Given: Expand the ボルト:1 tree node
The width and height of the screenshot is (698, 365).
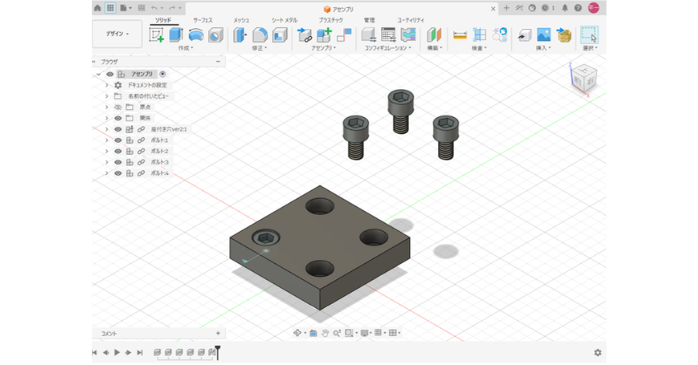Looking at the screenshot, I should [x=106, y=140].
